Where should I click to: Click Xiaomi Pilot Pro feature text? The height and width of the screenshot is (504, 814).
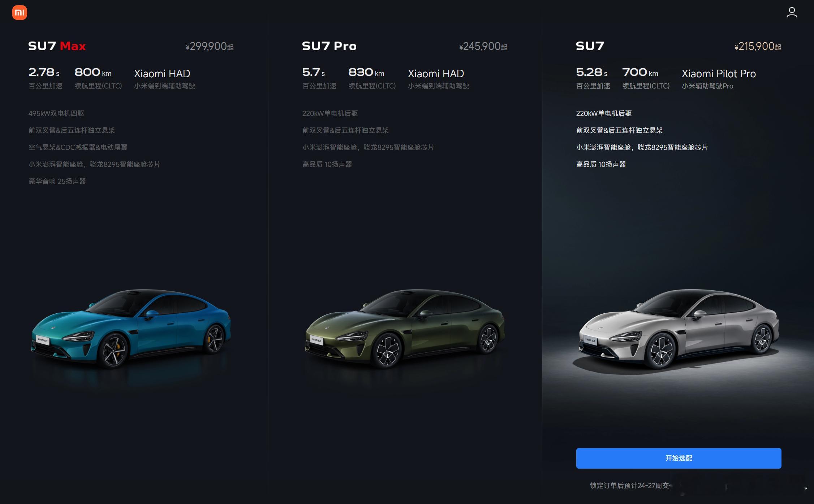[719, 74]
